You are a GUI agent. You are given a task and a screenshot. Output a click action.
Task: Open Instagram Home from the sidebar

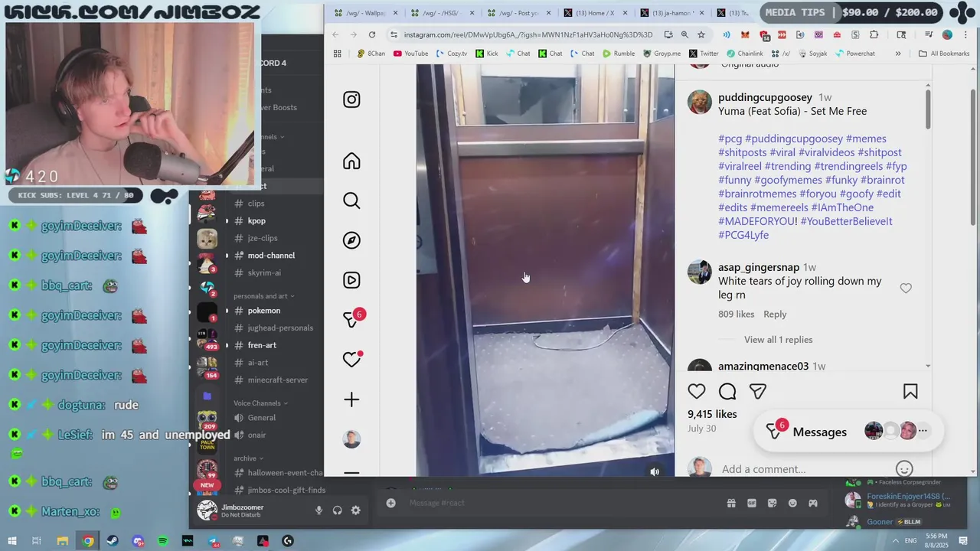(x=351, y=161)
